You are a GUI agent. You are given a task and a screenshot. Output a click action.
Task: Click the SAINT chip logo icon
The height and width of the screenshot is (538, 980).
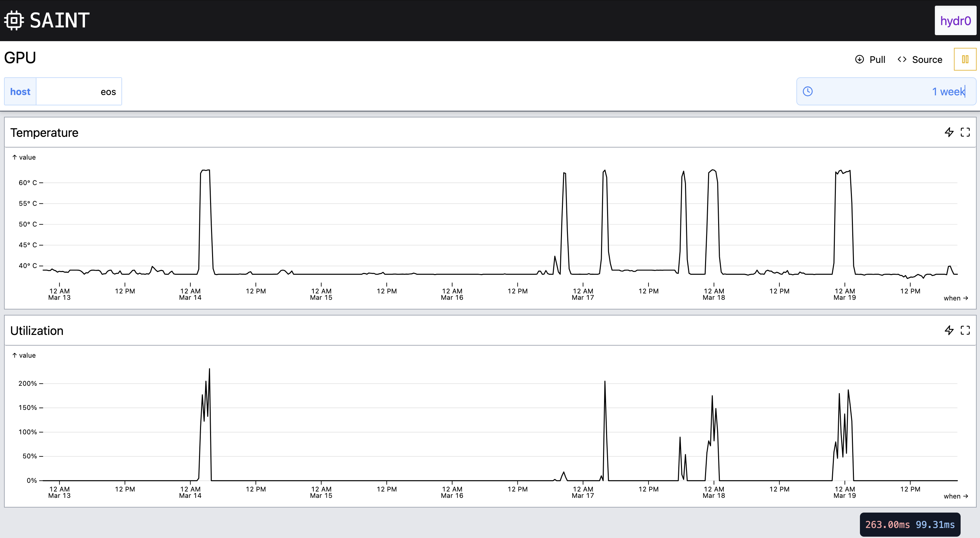[x=14, y=20]
